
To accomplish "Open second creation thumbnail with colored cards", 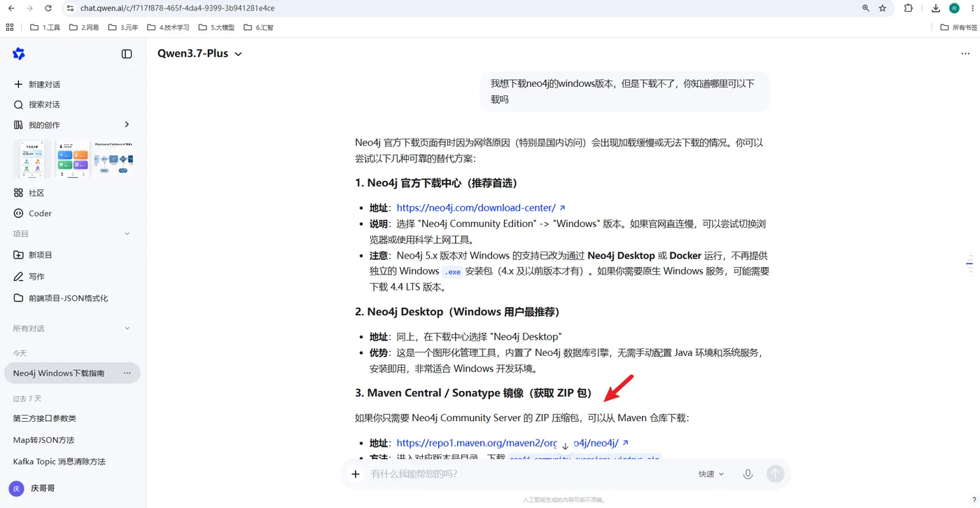I will pyautogui.click(x=73, y=159).
